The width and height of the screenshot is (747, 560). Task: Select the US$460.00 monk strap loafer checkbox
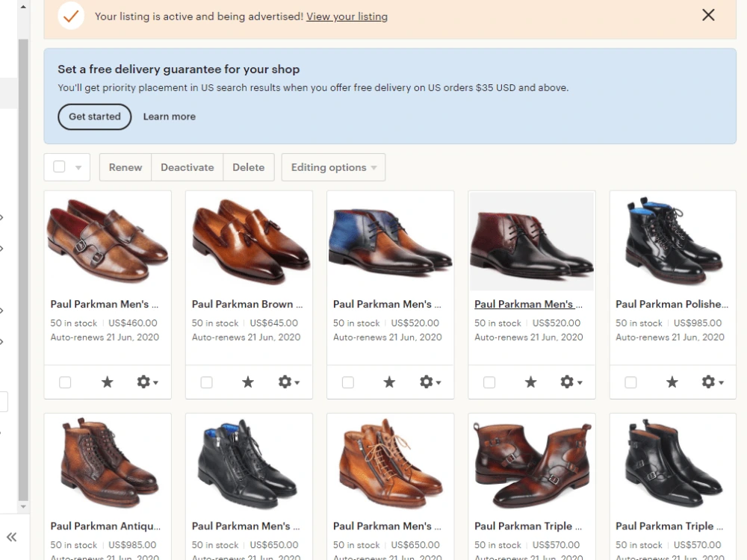point(65,382)
